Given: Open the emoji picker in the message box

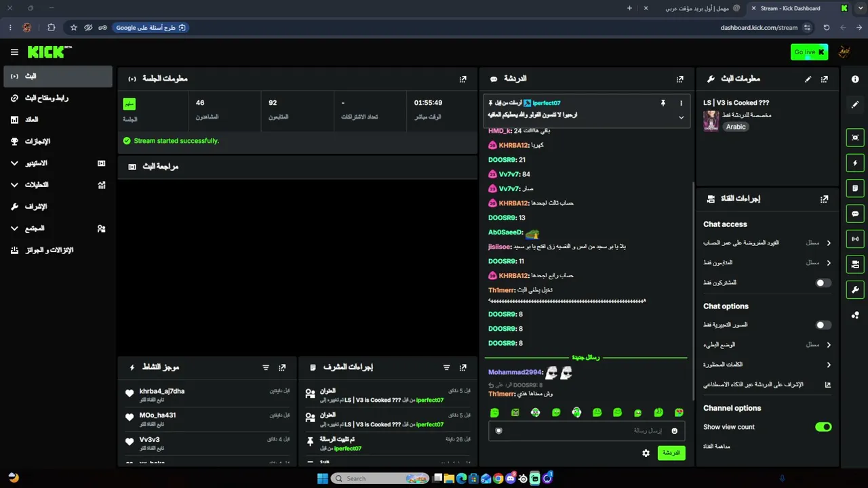Looking at the screenshot, I should [x=675, y=431].
